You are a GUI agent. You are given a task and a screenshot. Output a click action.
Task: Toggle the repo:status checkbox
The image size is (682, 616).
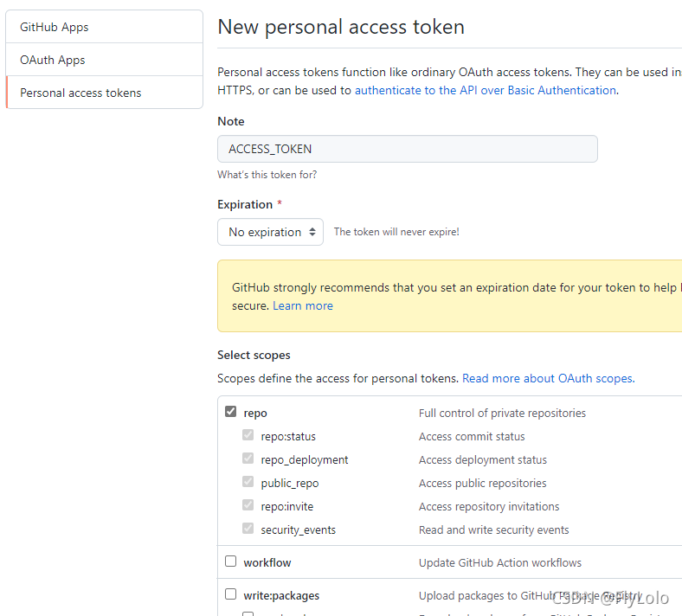(x=248, y=436)
